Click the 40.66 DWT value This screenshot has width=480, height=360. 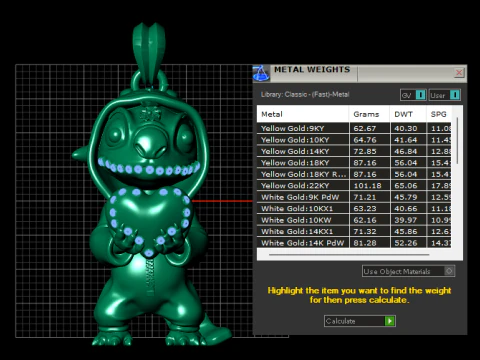[x=406, y=209]
